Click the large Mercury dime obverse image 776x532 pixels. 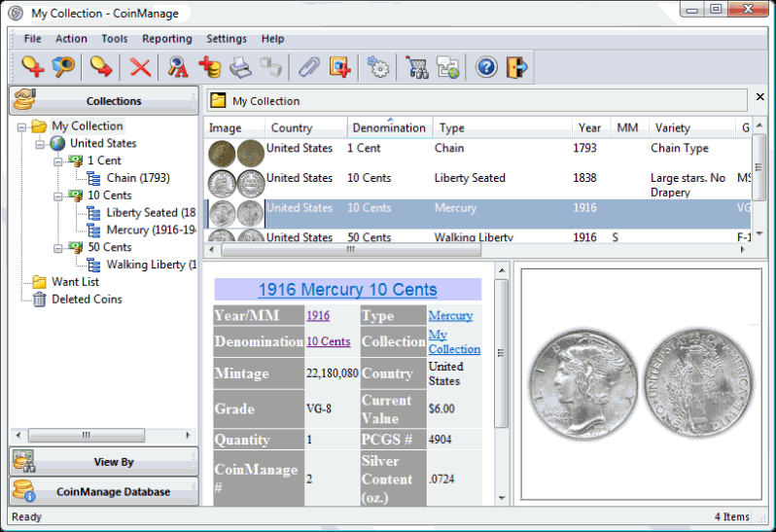[x=583, y=384]
